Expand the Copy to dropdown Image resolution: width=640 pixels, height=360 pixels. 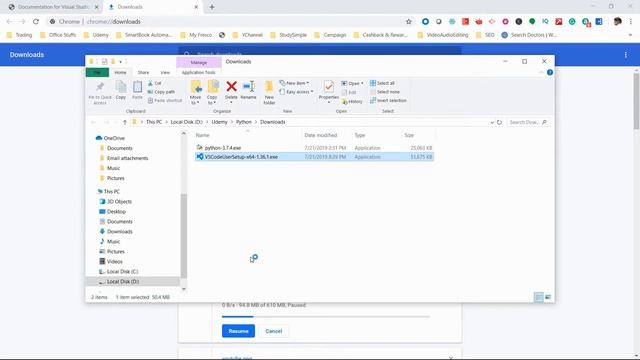click(x=212, y=100)
